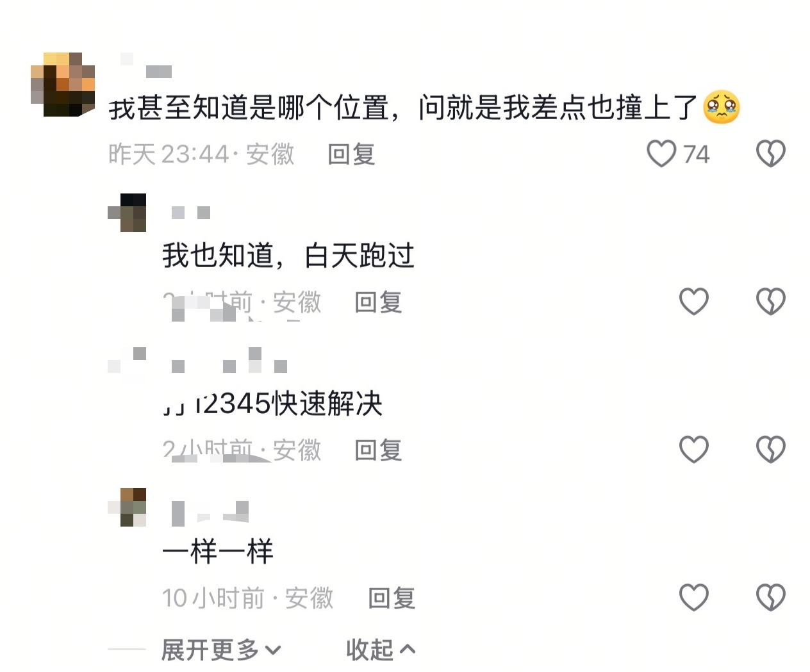Image resolution: width=810 pixels, height=672 pixels.
Task: Open the username above "一样一样" reply
Action: point(210,512)
